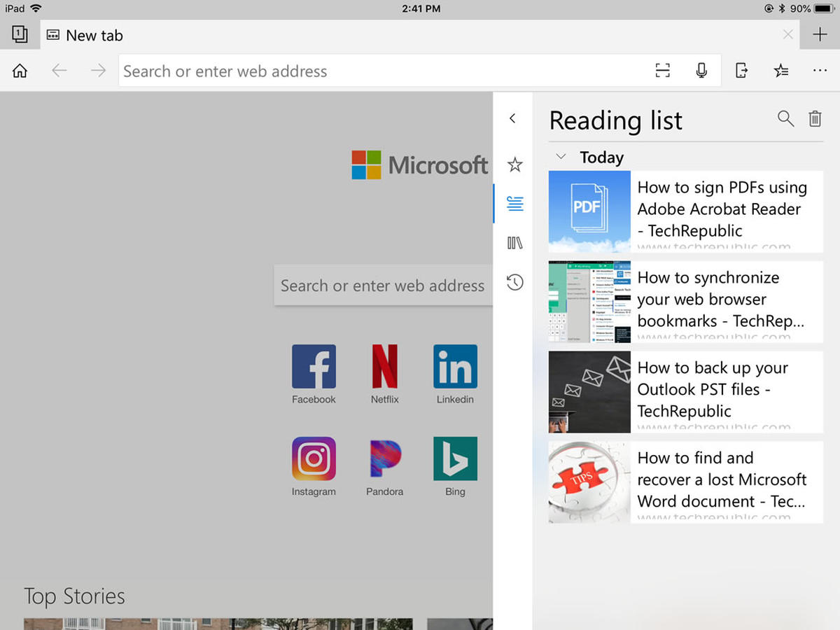Open the Netflix shortcut tile
The image size is (840, 630).
[384, 366]
